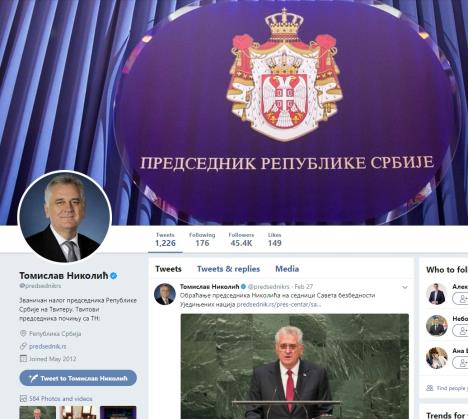Click the location pin icon beside Република Србија
Screen dimensions: 468x419
pyautogui.click(x=23, y=333)
